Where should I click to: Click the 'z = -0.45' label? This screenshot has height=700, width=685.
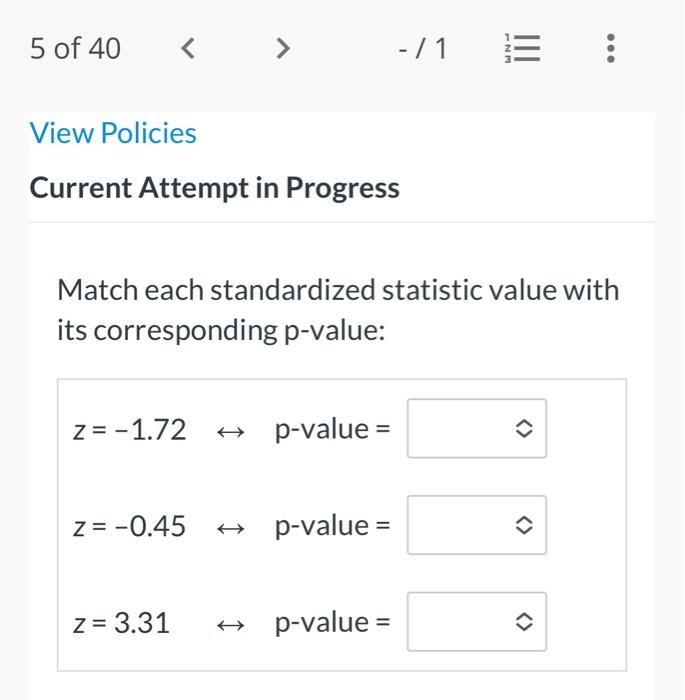(130, 526)
